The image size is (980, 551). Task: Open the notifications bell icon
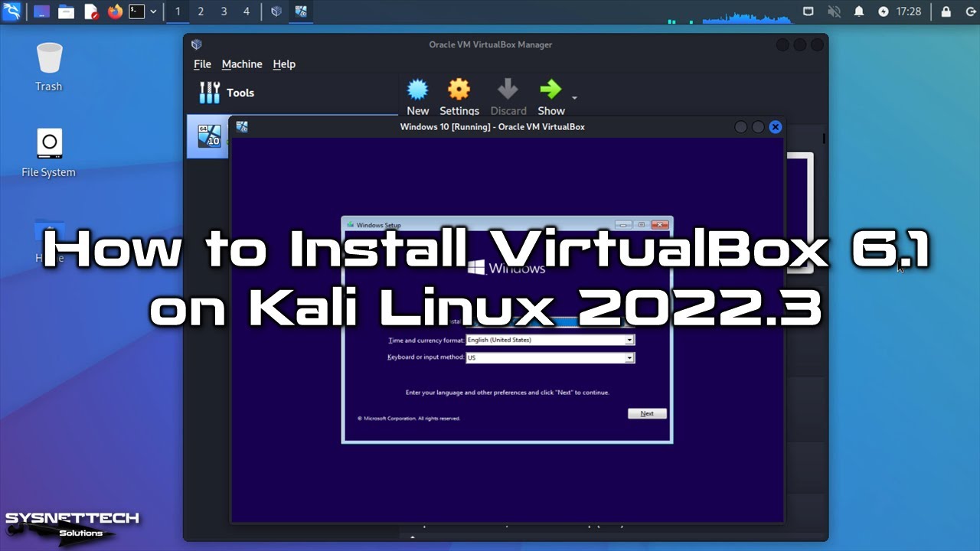click(859, 11)
